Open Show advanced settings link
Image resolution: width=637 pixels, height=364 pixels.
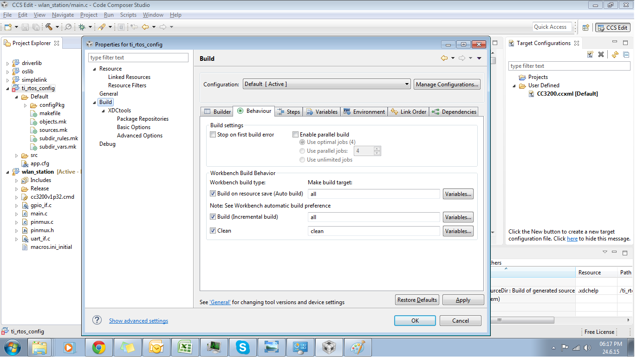coord(138,321)
